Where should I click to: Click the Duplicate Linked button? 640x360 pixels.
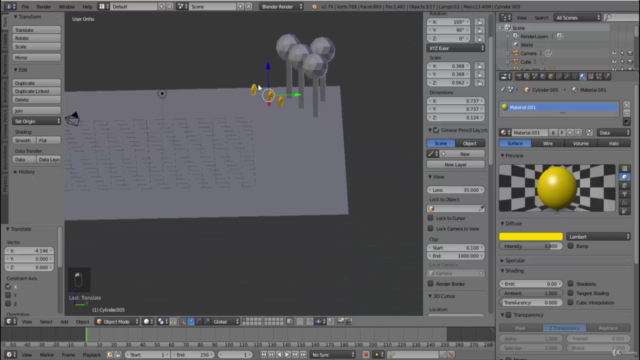[37, 91]
